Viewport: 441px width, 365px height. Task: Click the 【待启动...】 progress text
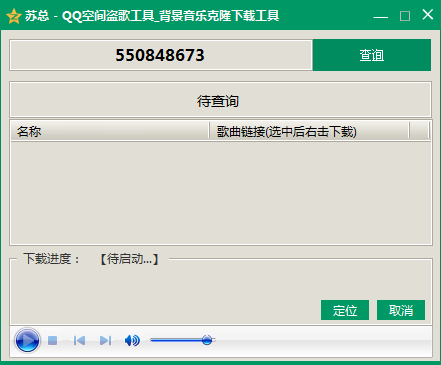click(130, 259)
